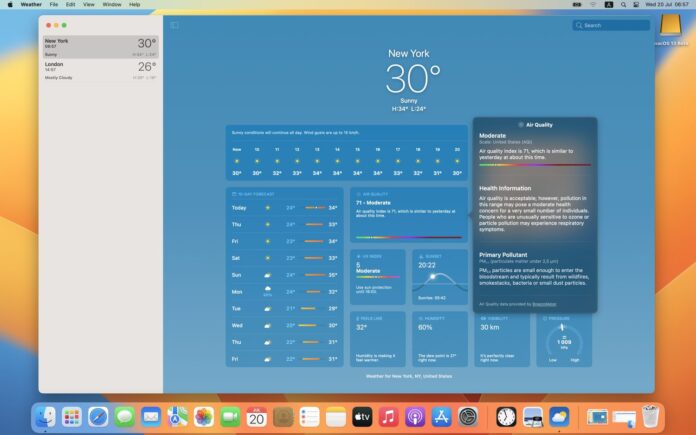Open Music from the Dock
Screen dimensions: 696x435
389,417
